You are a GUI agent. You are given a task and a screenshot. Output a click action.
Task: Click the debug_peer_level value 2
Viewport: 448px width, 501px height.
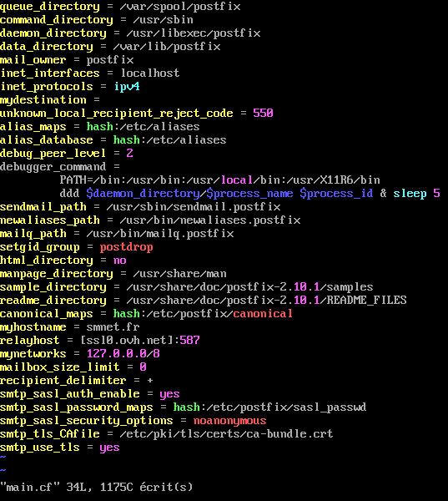(x=129, y=153)
